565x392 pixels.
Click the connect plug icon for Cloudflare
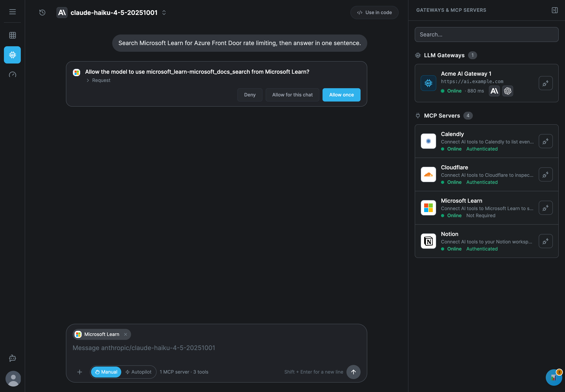click(546, 174)
